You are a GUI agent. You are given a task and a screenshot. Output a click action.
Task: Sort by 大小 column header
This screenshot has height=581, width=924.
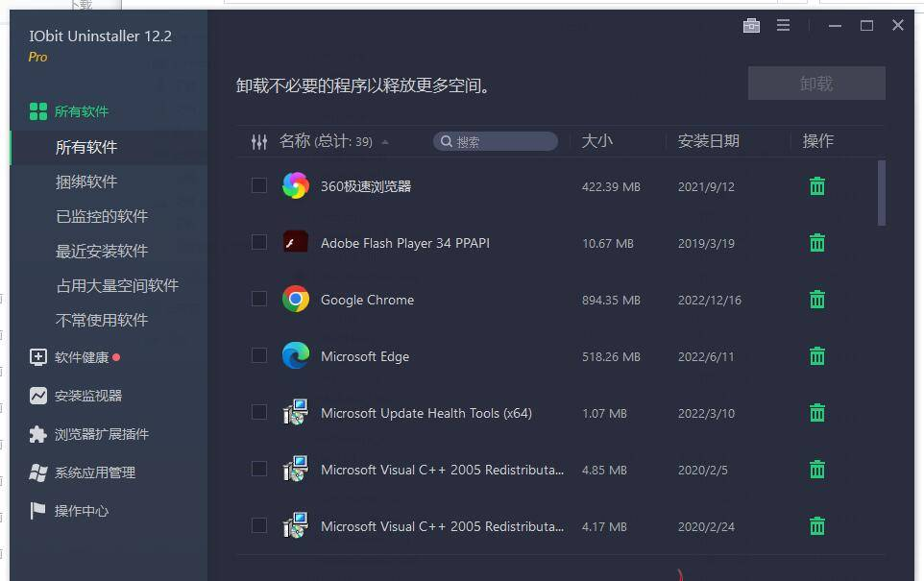(x=596, y=141)
